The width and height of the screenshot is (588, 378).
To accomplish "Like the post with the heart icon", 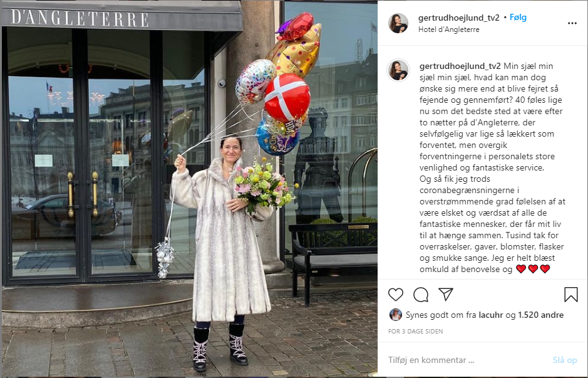I will [x=396, y=295].
